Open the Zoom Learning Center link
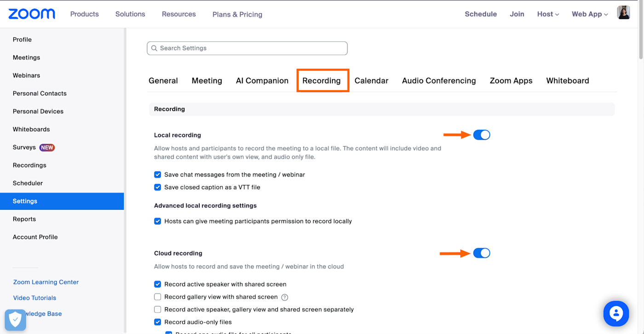Screen dimensions: 644x334 pos(46,282)
